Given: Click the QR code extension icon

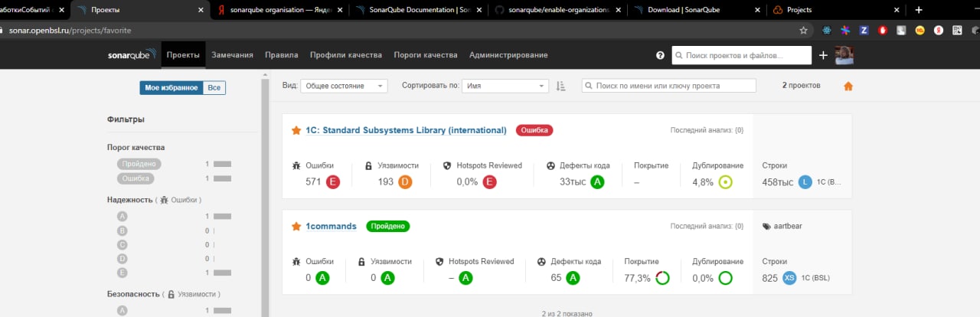Looking at the screenshot, I should point(957,31).
